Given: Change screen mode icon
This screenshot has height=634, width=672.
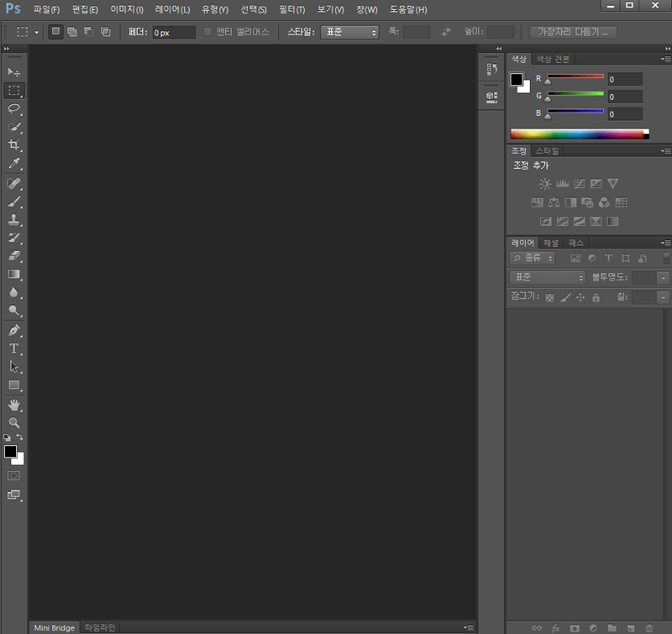Looking at the screenshot, I should click(13, 495).
